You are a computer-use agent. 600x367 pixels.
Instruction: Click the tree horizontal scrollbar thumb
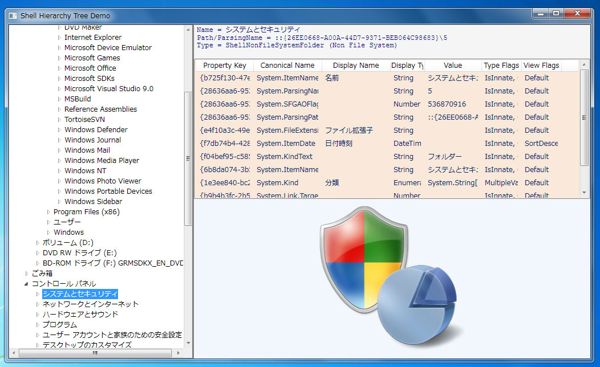click(x=95, y=353)
